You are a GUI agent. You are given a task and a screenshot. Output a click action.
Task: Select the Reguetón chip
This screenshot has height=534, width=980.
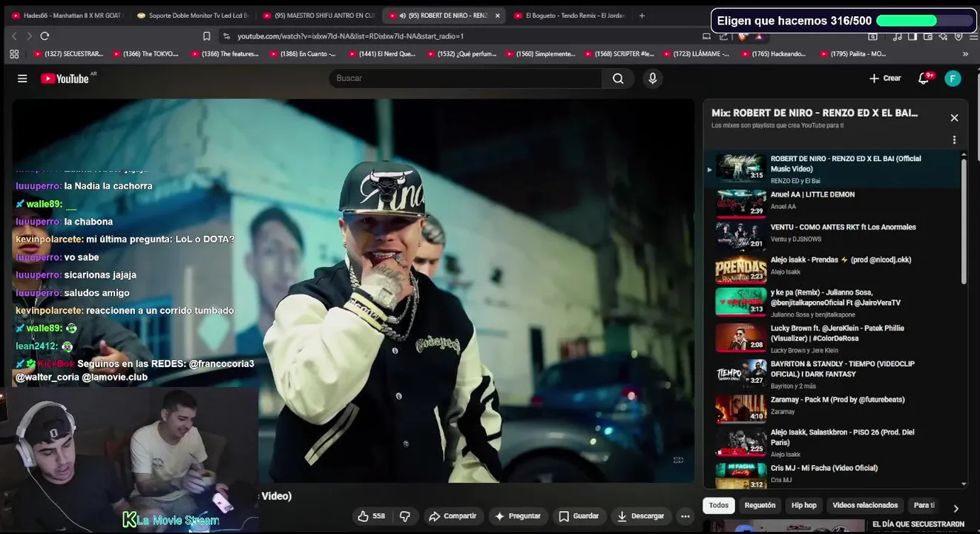760,505
